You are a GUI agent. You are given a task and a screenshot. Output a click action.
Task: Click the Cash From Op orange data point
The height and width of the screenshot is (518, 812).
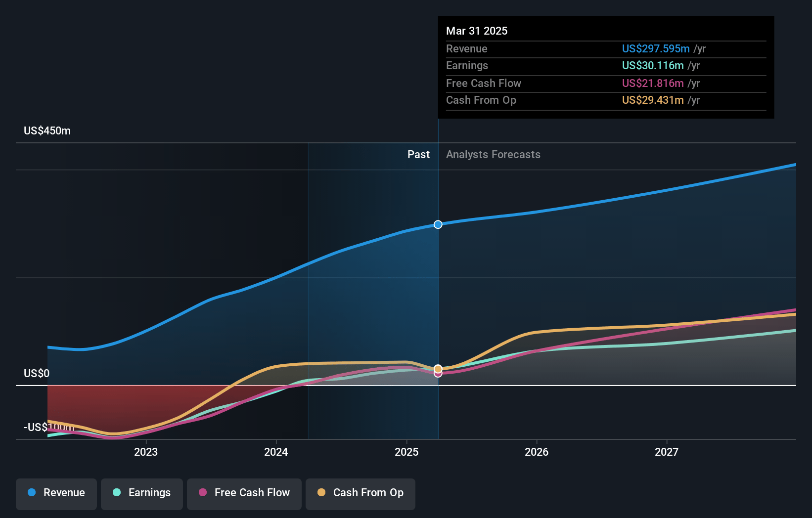438,369
